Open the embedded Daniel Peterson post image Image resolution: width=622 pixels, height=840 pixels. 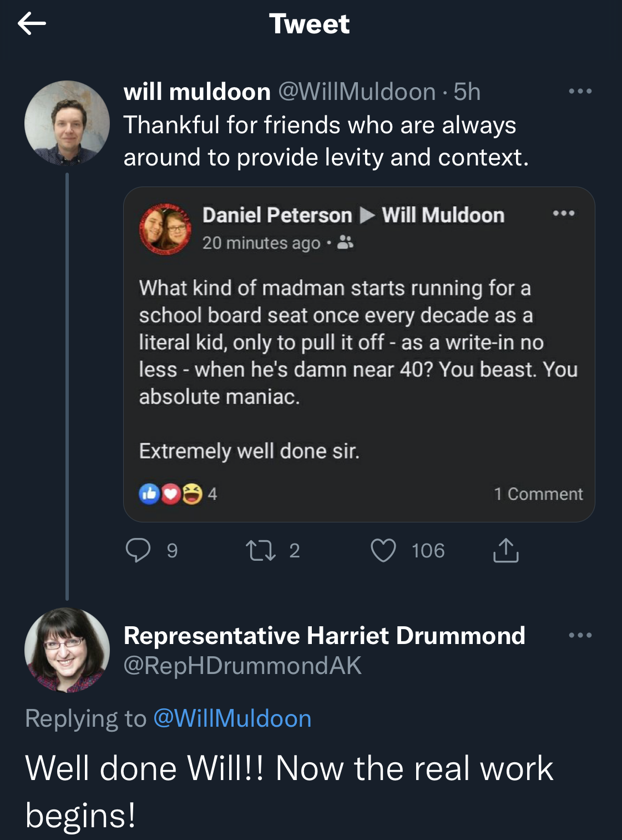359,354
